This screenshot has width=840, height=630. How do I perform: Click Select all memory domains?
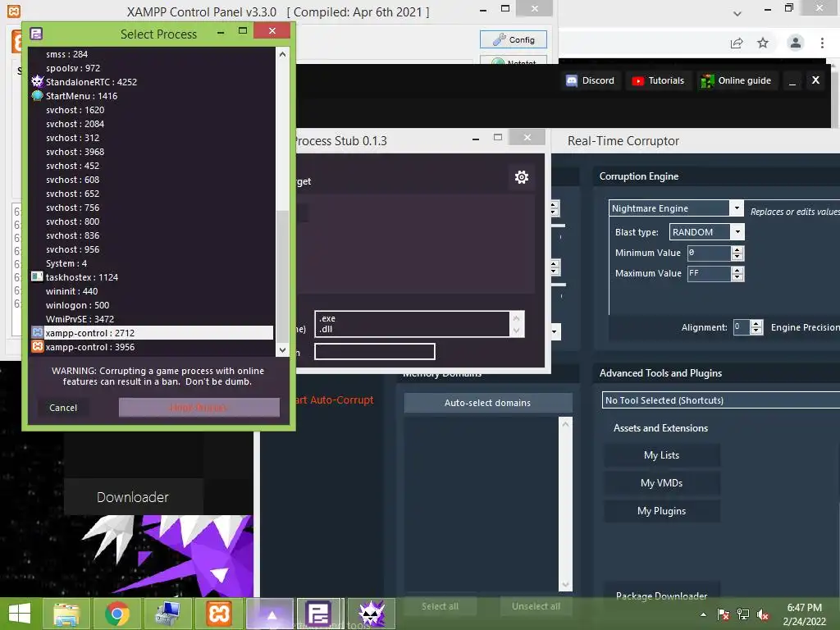(x=440, y=606)
